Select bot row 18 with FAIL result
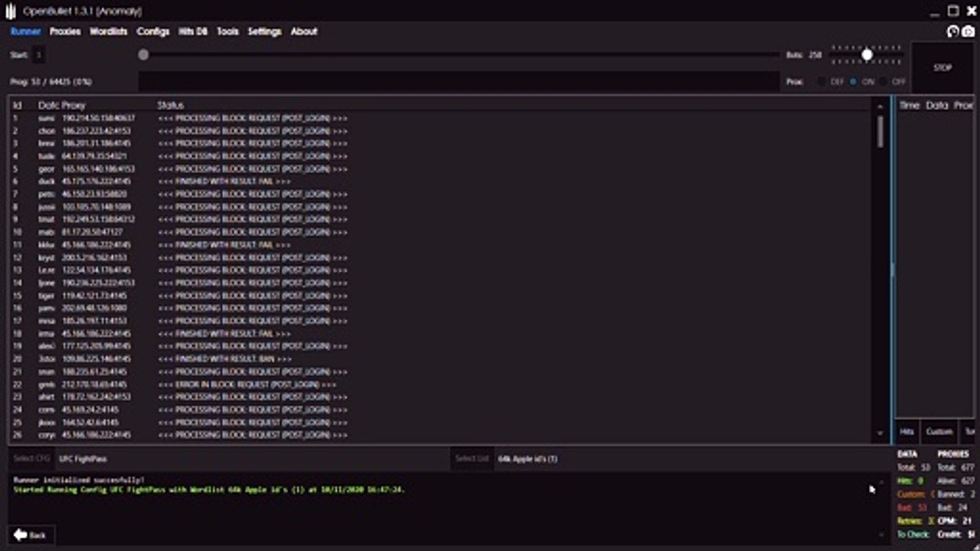Image resolution: width=980 pixels, height=551 pixels. [x=442, y=334]
